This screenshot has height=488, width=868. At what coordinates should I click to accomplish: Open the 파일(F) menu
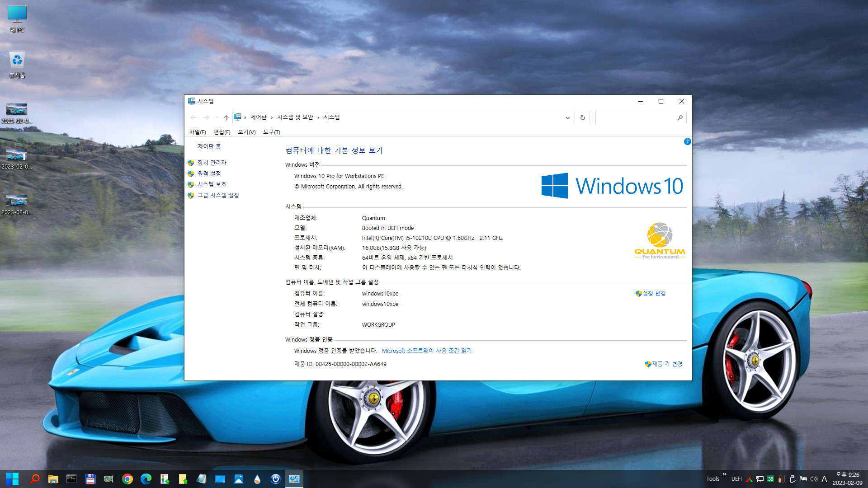tap(197, 132)
